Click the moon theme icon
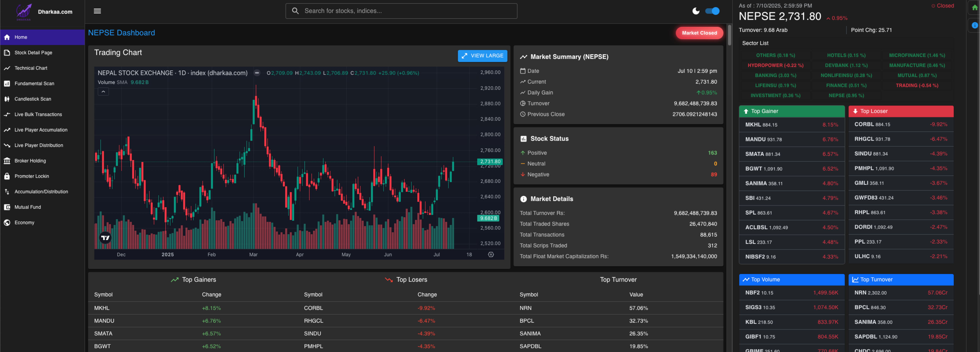 (696, 11)
